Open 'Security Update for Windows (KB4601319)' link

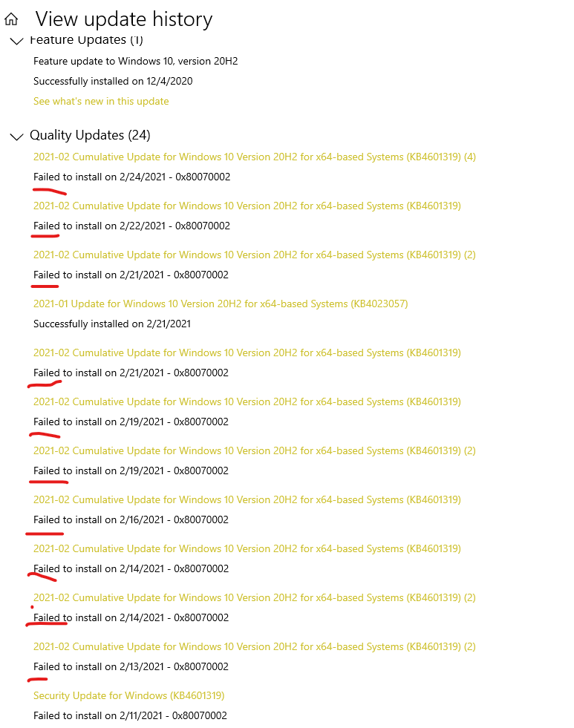click(x=128, y=695)
